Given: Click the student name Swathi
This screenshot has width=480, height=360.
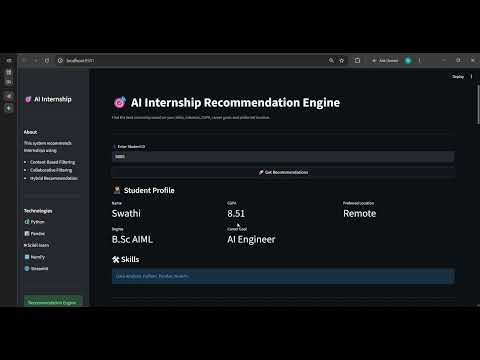Looking at the screenshot, I should click(x=126, y=213).
